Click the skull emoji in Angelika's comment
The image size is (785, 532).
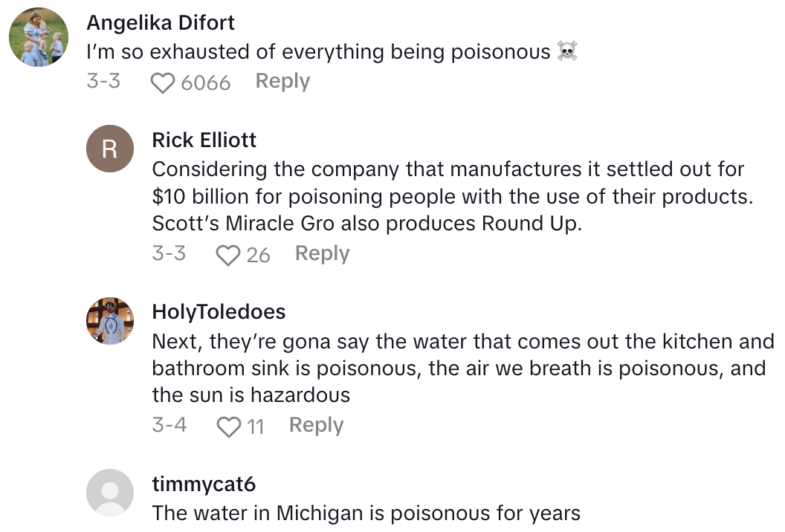point(567,52)
